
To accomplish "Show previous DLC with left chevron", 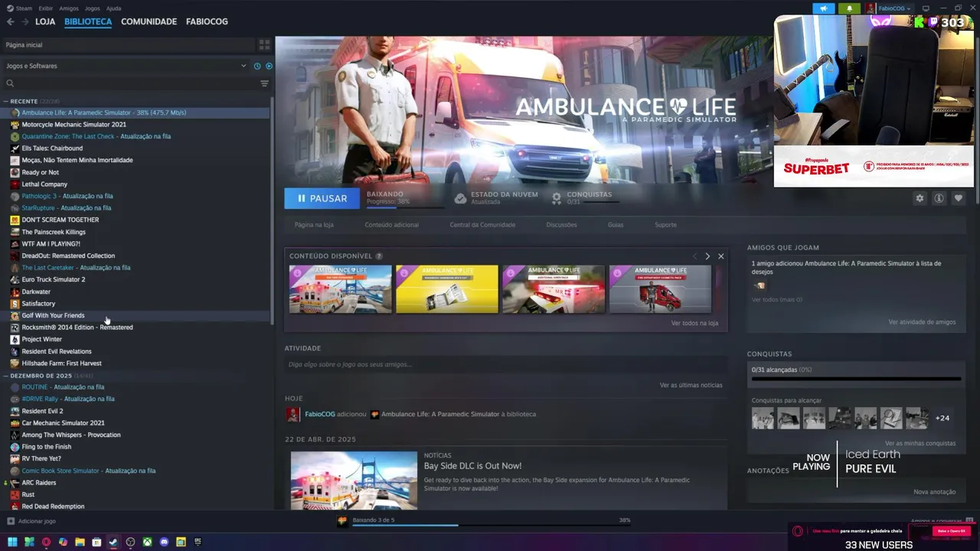I will coord(694,256).
